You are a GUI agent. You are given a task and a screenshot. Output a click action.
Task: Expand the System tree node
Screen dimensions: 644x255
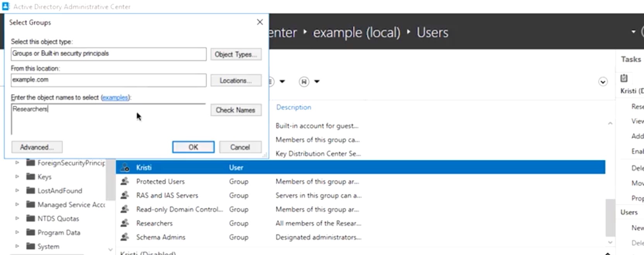pyautogui.click(x=17, y=246)
